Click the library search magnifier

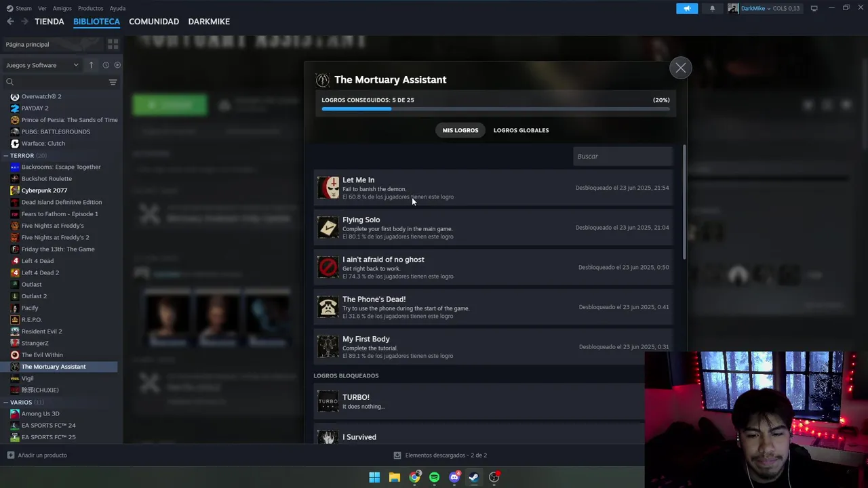tap(9, 82)
